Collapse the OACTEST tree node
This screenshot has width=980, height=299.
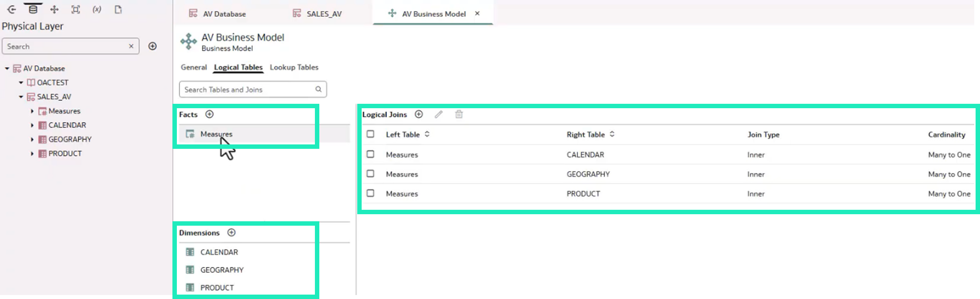coord(21,83)
